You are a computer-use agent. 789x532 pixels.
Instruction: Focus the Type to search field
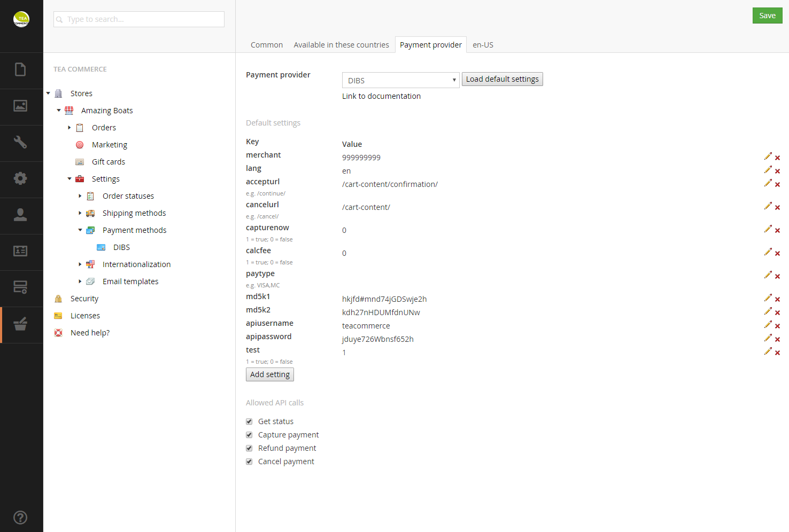pyautogui.click(x=139, y=19)
